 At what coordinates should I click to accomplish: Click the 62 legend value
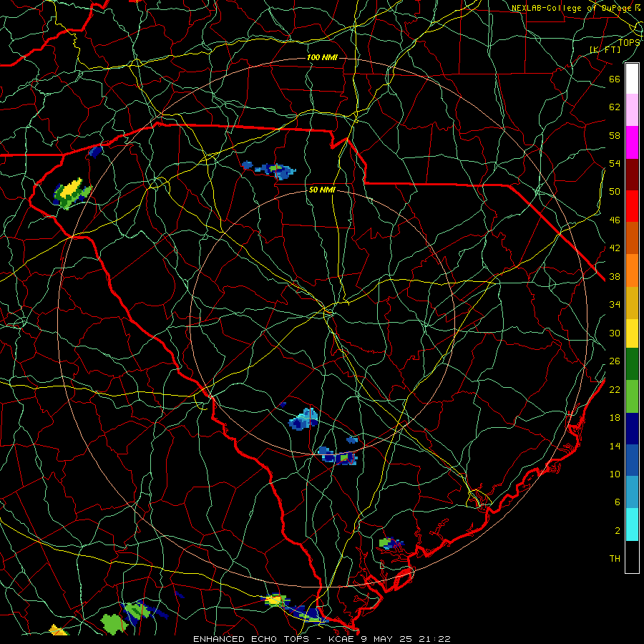point(615,107)
